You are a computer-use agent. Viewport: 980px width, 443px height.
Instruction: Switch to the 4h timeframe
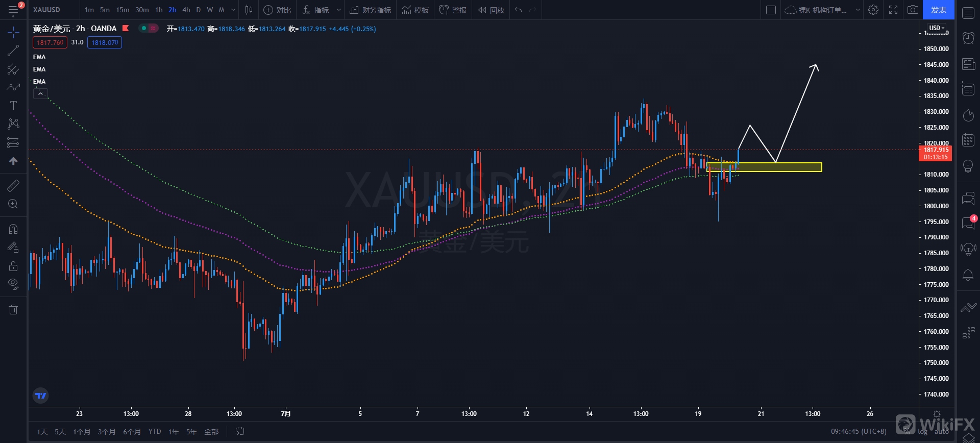coord(186,10)
